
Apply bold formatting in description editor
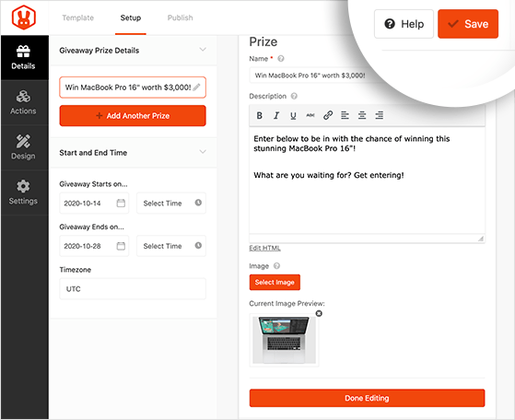pos(260,115)
